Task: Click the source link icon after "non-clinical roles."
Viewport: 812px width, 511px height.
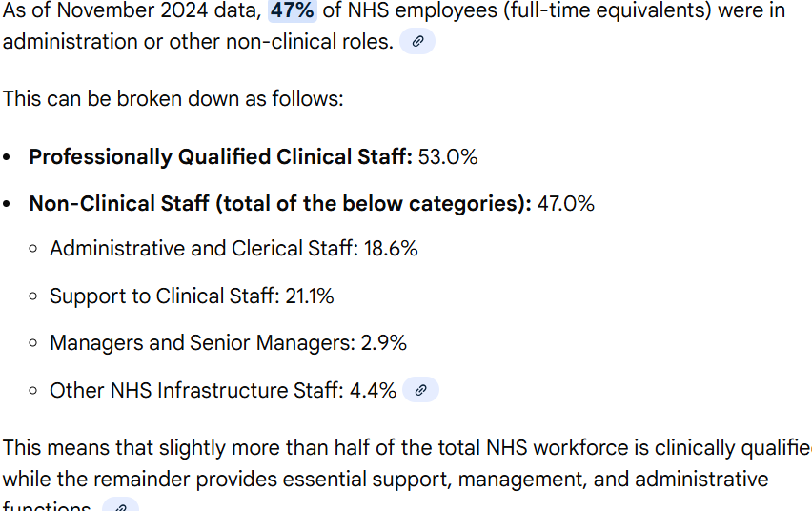Action: click(x=416, y=42)
